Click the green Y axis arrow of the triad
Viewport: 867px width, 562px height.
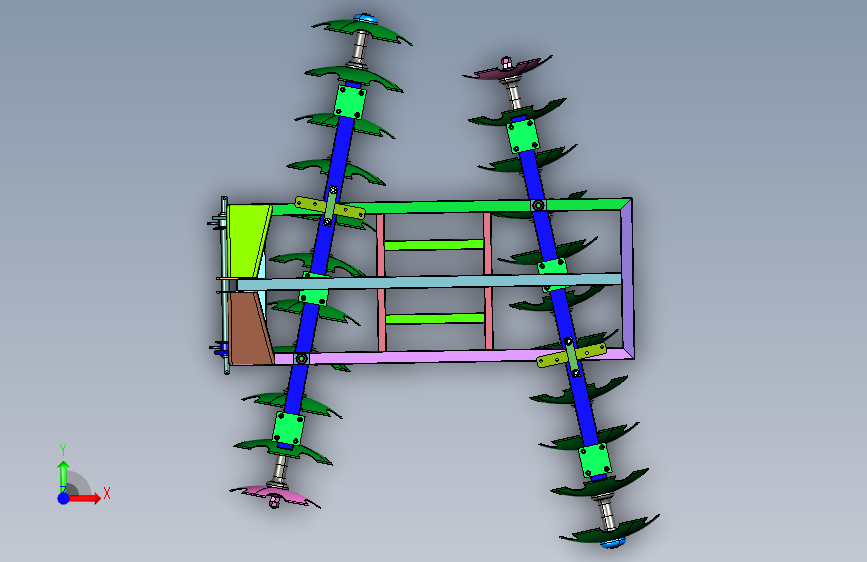point(63,477)
